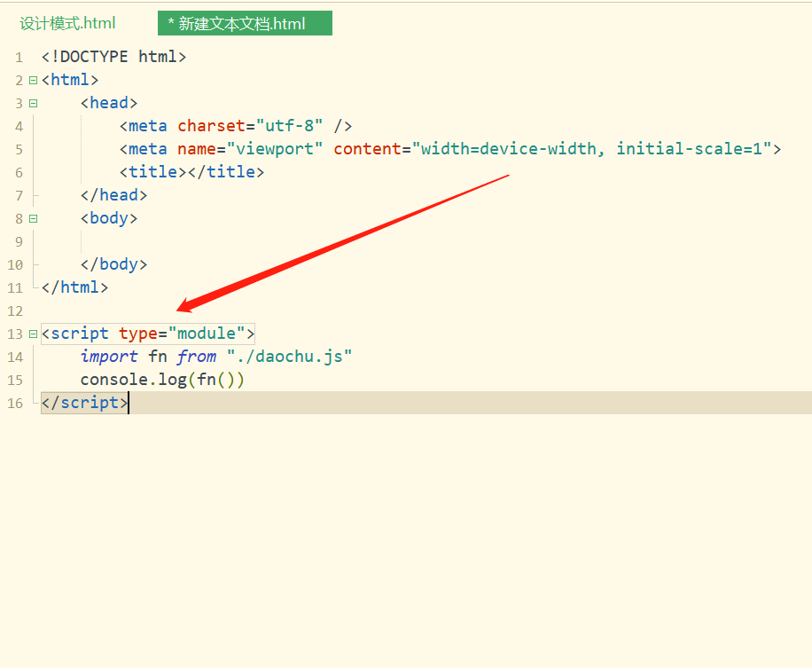Click the closing </script> tag
Viewport: 812px width, 668px height.
tap(82, 402)
